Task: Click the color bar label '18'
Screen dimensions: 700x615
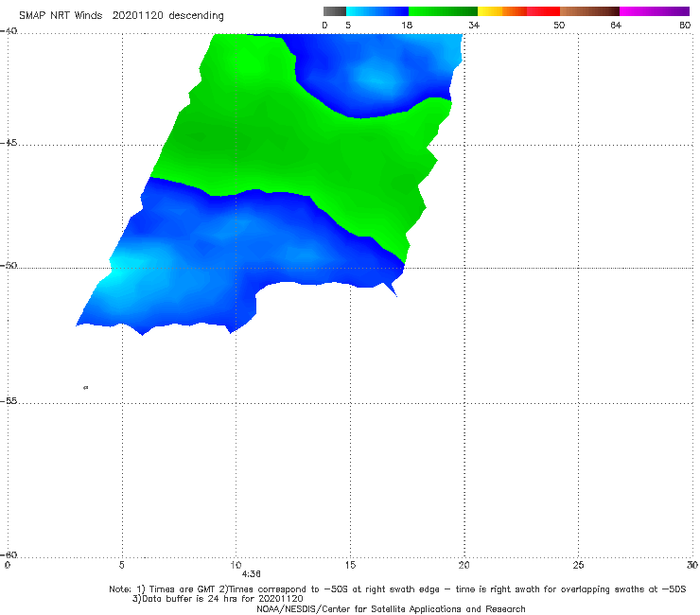Action: click(407, 25)
